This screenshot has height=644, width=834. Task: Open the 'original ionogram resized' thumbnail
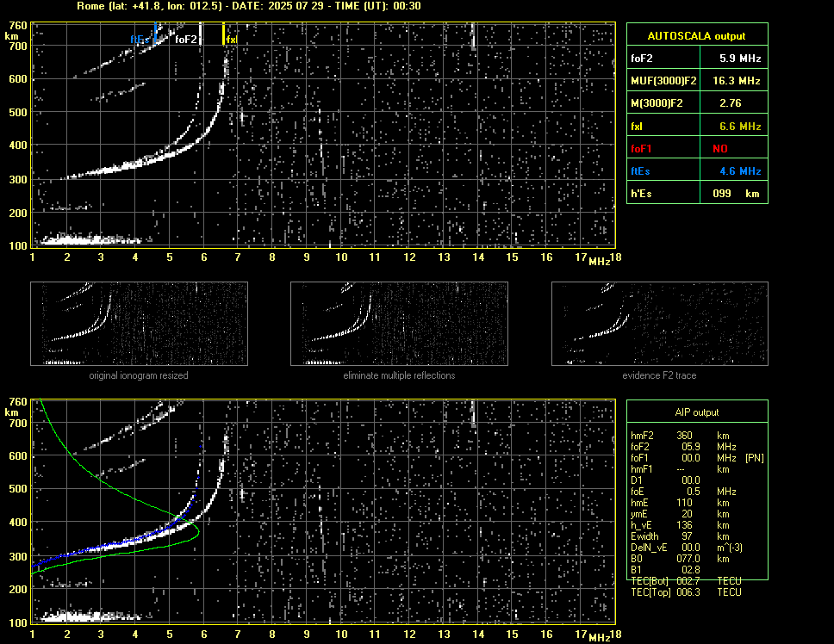139,324
